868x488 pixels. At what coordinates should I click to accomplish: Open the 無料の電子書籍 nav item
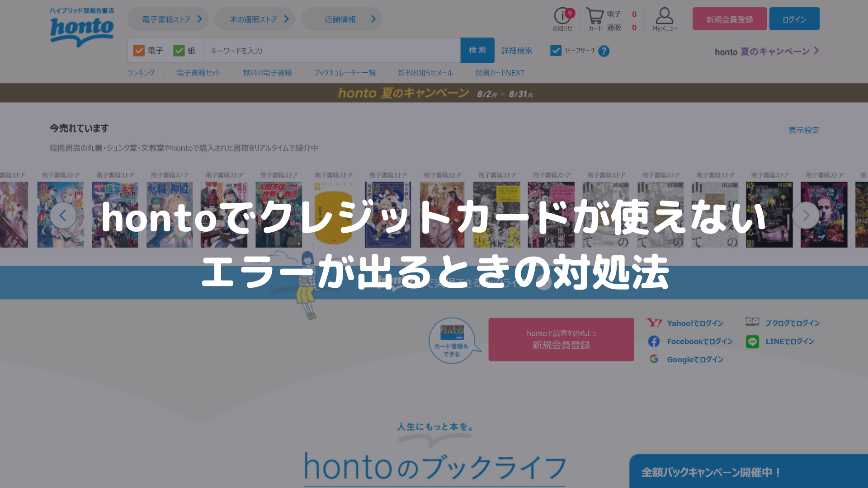coord(267,73)
